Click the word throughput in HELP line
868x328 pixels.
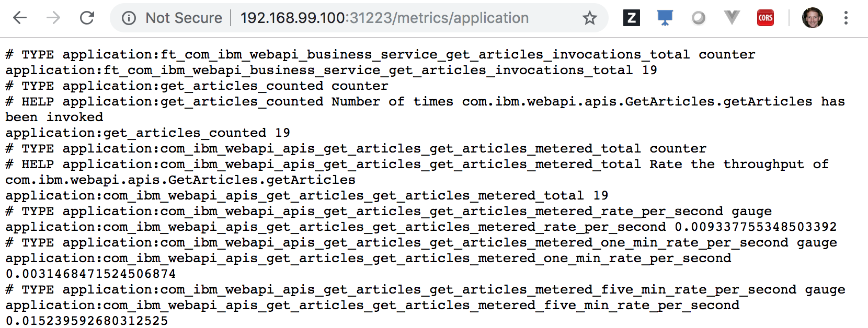point(763,164)
